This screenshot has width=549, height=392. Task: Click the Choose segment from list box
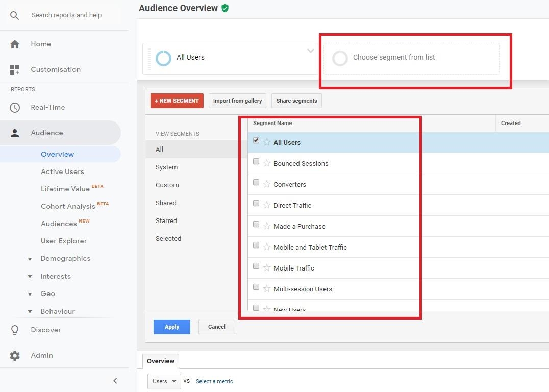click(x=411, y=58)
